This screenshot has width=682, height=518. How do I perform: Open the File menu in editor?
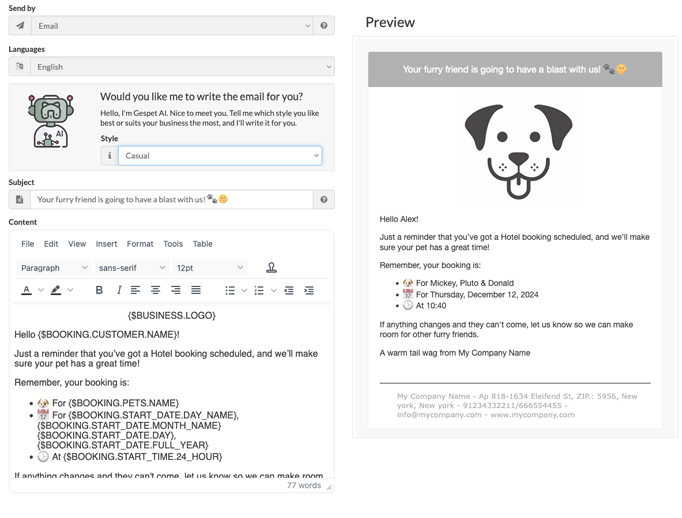27,244
